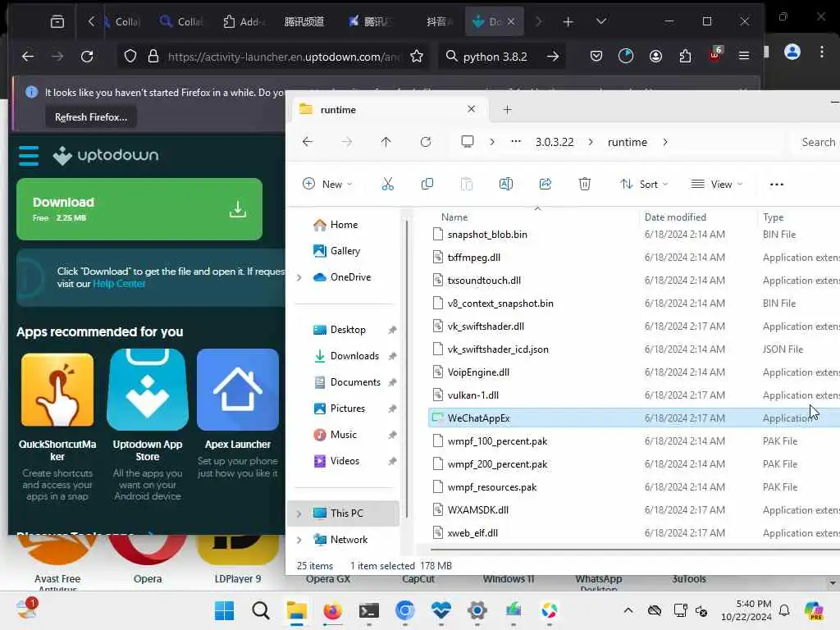Image resolution: width=840 pixels, height=630 pixels.
Task: Click the Refresh Firefox button
Action: coord(90,117)
